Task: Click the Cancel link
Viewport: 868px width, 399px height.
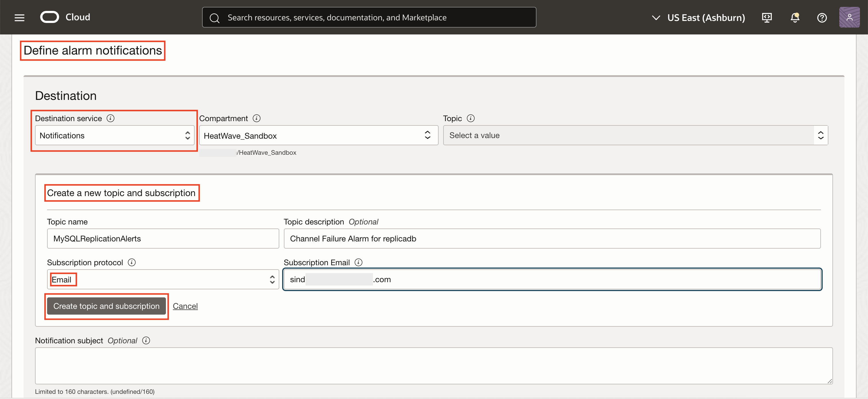Action: tap(185, 306)
